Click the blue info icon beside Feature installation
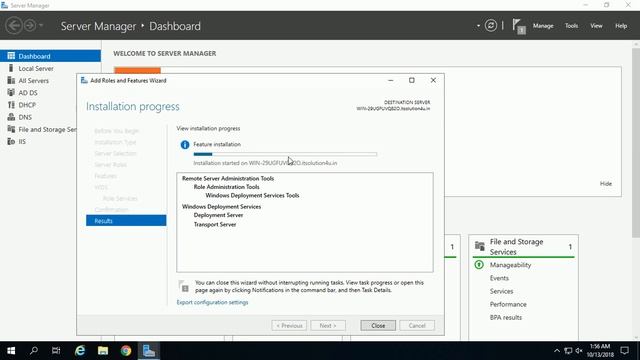Viewport: 640px width, 360px height. [185, 144]
